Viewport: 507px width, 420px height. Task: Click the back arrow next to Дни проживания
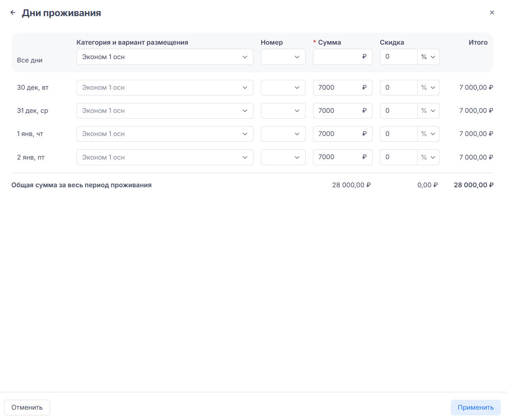pyautogui.click(x=13, y=13)
